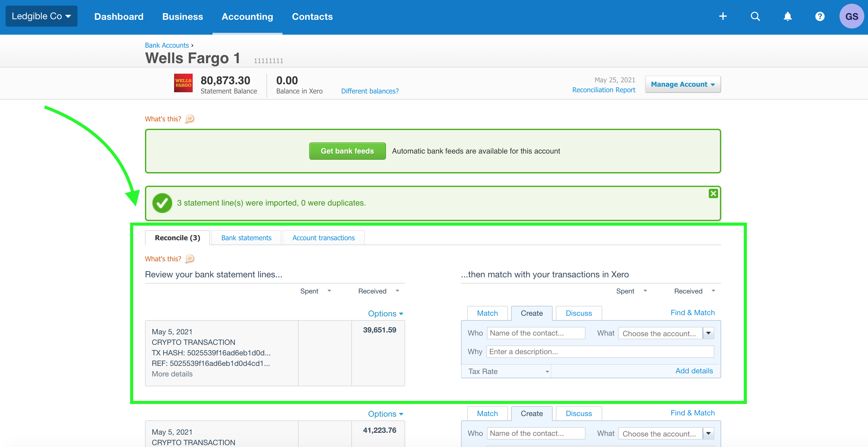Dismiss the imported statement lines message
The image size is (868, 447).
[x=713, y=193]
